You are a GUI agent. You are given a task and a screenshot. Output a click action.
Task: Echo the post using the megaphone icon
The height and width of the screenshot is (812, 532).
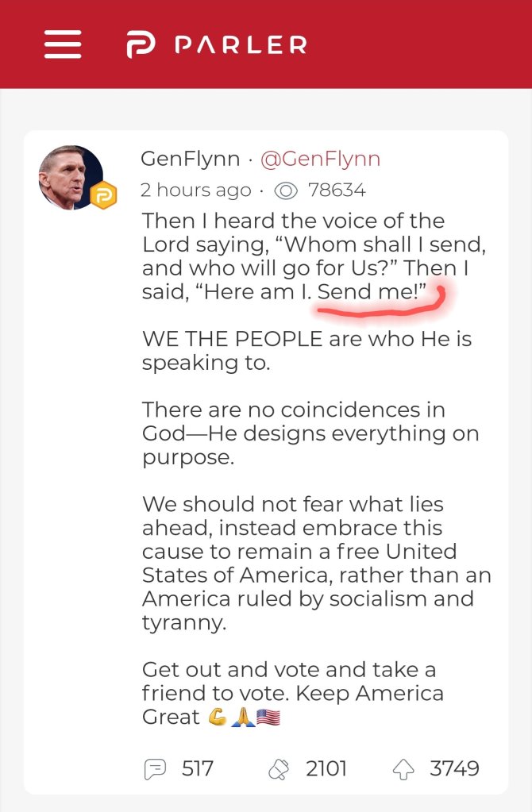[x=280, y=768]
